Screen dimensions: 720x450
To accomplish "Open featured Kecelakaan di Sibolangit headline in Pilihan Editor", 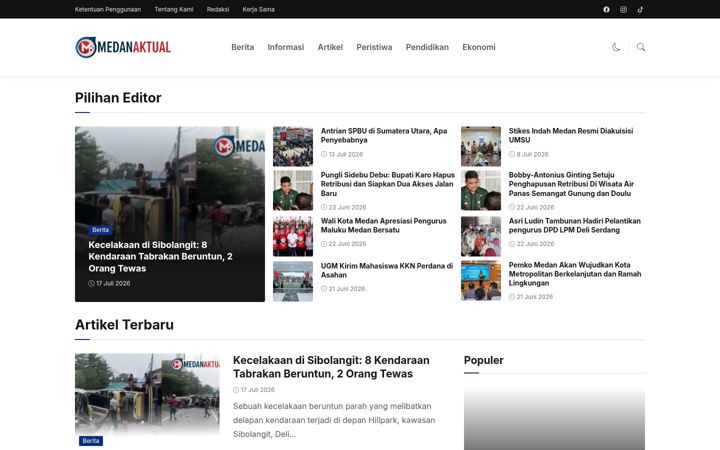I will coord(160,257).
